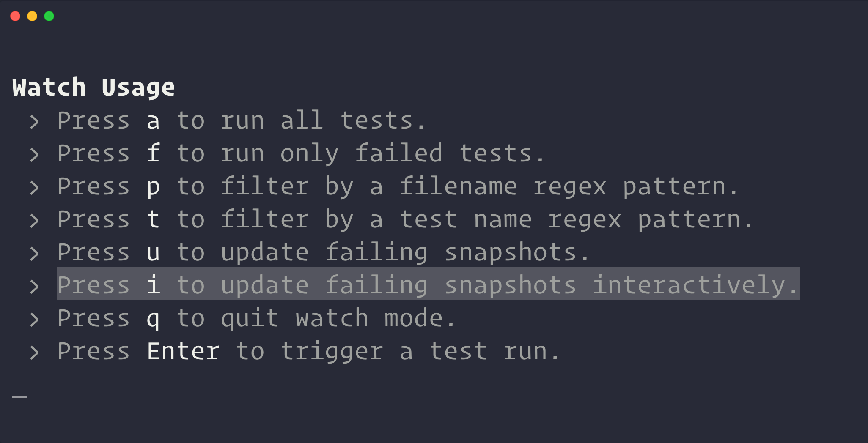Click the Watch Usage heading
The width and height of the screenshot is (868, 443).
[x=93, y=88]
